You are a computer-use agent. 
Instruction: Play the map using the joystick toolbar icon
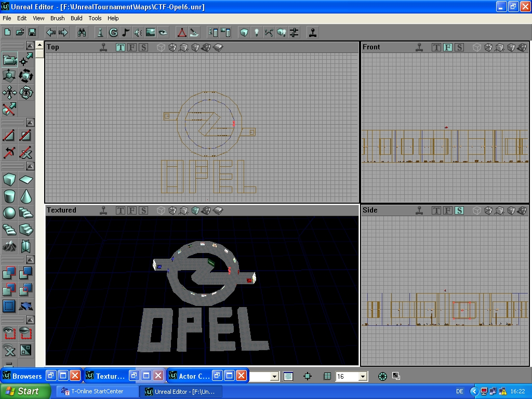[x=312, y=32]
